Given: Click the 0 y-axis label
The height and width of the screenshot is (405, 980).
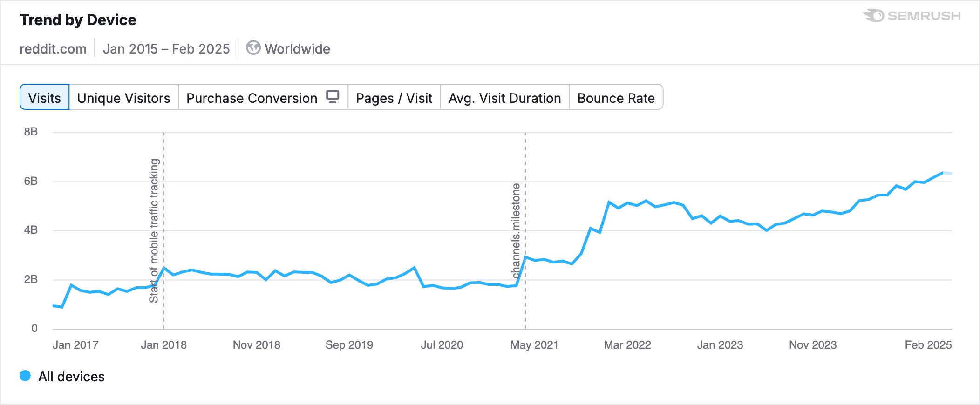Looking at the screenshot, I should pos(34,328).
